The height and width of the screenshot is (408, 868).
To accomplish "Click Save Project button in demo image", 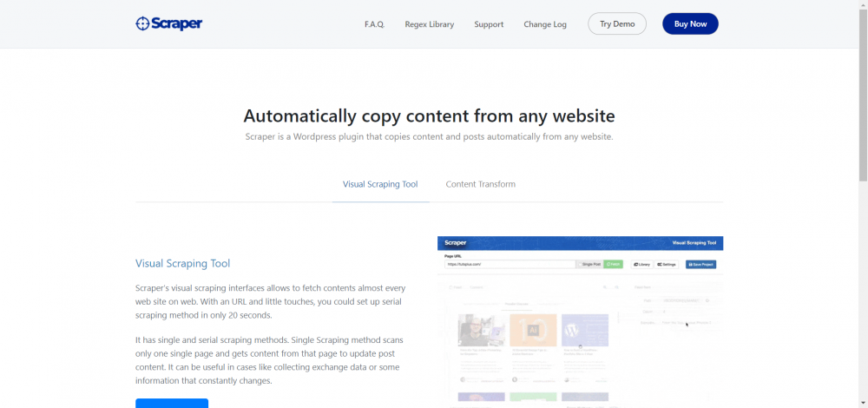I will (x=700, y=265).
